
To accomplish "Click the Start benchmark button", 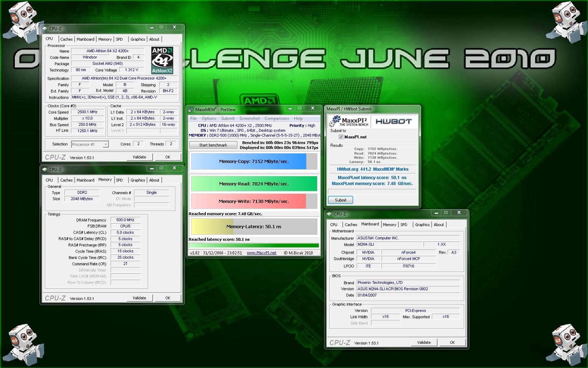I will point(213,145).
